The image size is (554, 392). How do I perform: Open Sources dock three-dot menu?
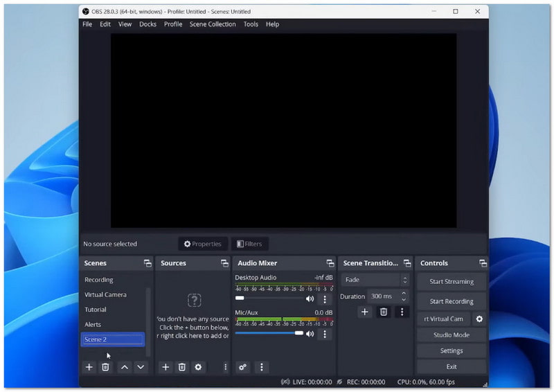pos(226,367)
